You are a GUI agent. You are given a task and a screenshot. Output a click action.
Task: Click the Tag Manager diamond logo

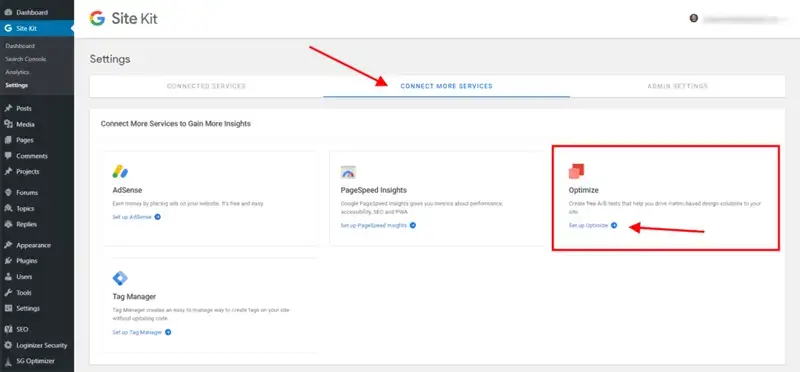(120, 278)
